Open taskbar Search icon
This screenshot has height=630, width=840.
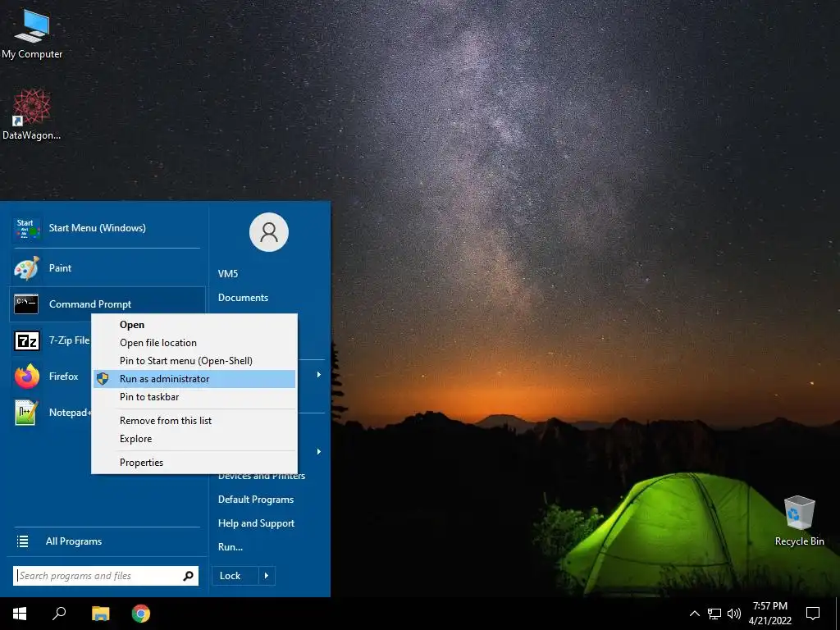click(x=59, y=614)
